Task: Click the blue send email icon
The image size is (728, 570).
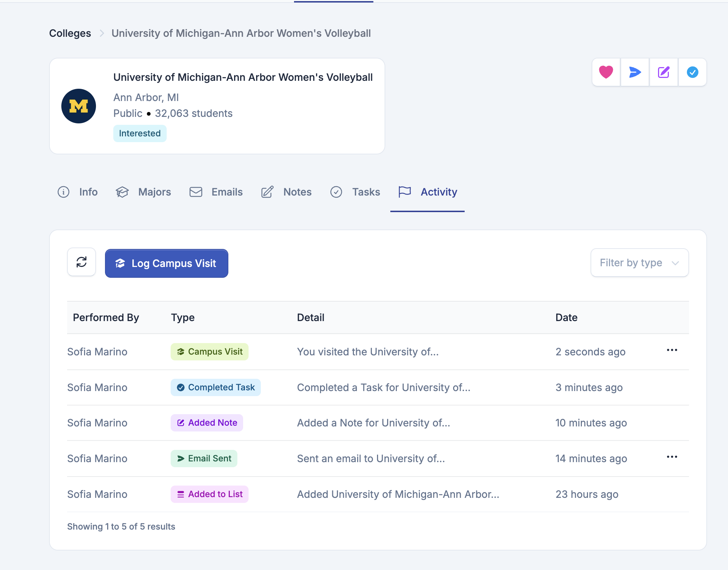Action: coord(635,72)
